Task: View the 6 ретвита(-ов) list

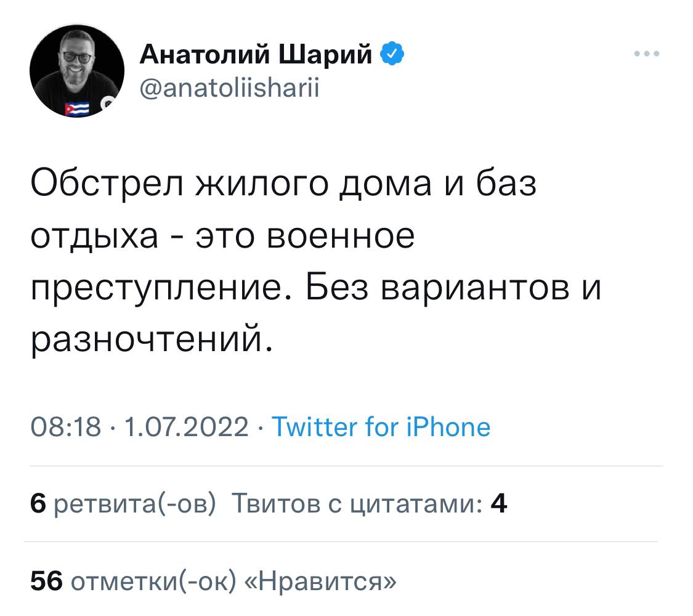Action: 123,505
